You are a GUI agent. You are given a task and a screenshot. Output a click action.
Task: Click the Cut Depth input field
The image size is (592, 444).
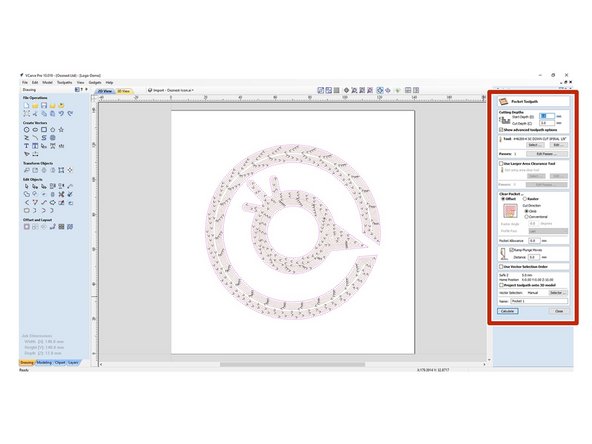point(547,123)
